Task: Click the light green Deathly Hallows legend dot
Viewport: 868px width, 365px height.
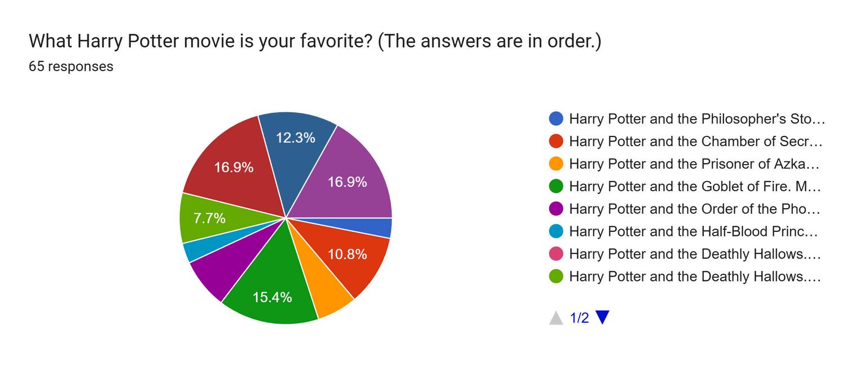Action: tap(556, 276)
